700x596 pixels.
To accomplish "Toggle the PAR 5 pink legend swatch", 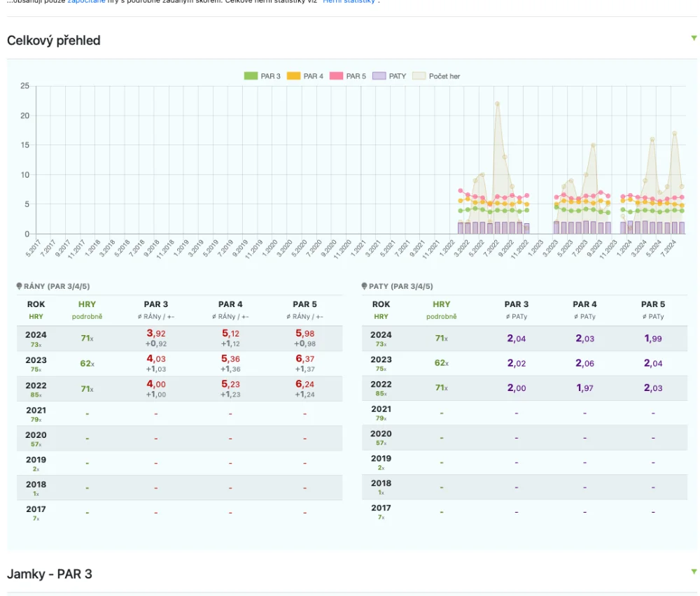I will [x=336, y=76].
